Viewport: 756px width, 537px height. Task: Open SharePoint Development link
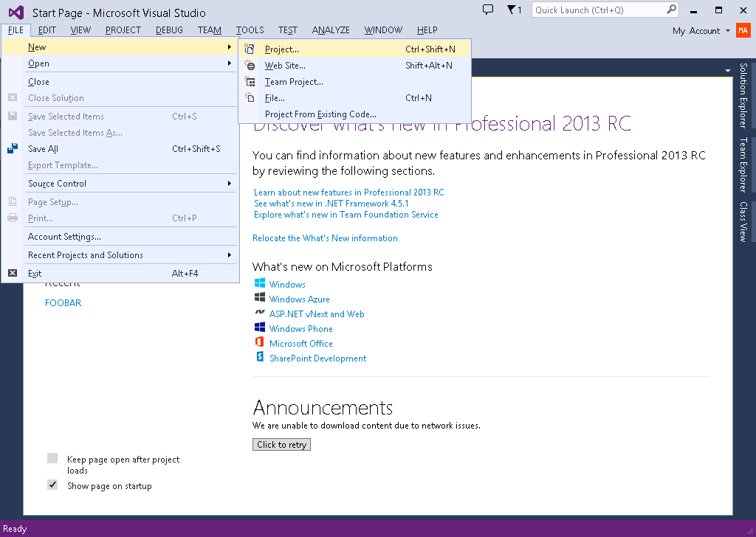[317, 358]
